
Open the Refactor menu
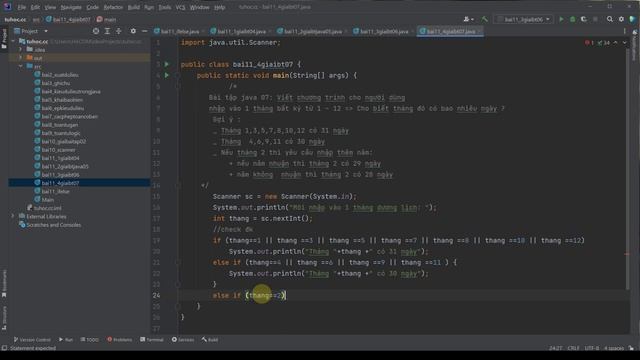pyautogui.click(x=113, y=7)
